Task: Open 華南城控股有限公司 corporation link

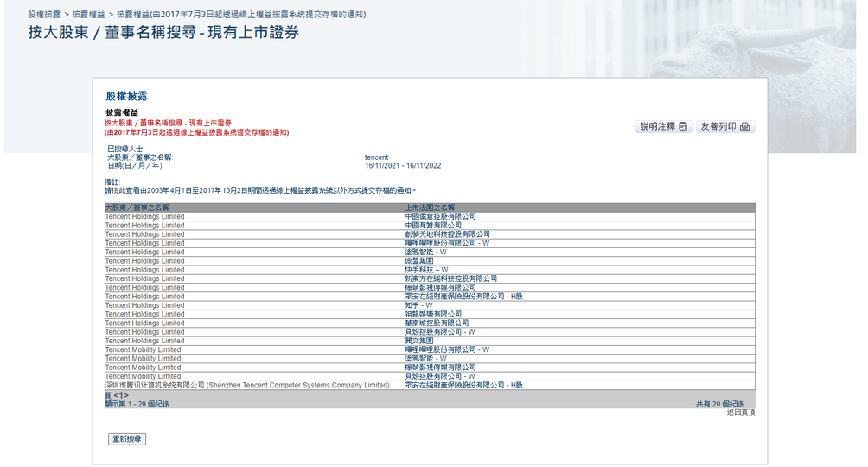Action: point(437,323)
